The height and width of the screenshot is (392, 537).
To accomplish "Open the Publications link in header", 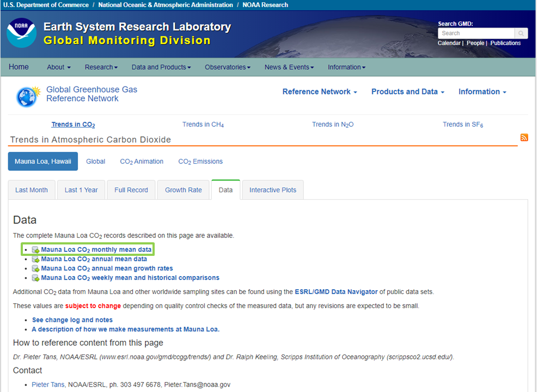I will coord(505,43).
